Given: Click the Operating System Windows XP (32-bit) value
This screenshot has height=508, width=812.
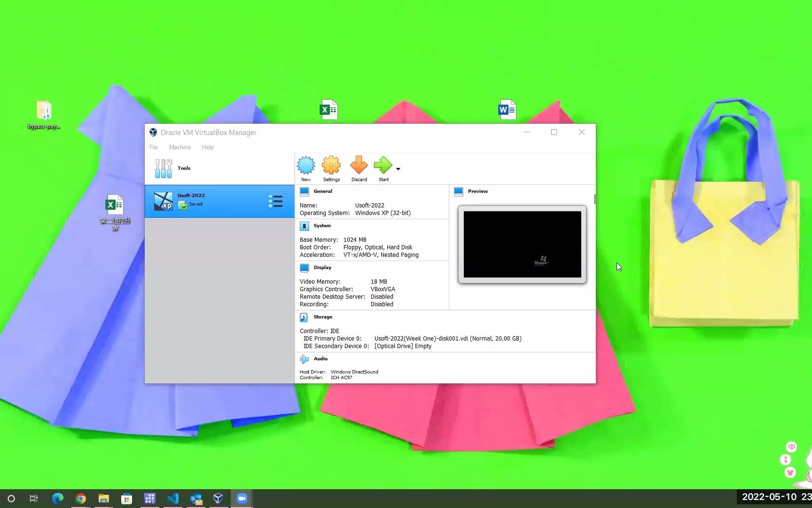Looking at the screenshot, I should click(383, 213).
